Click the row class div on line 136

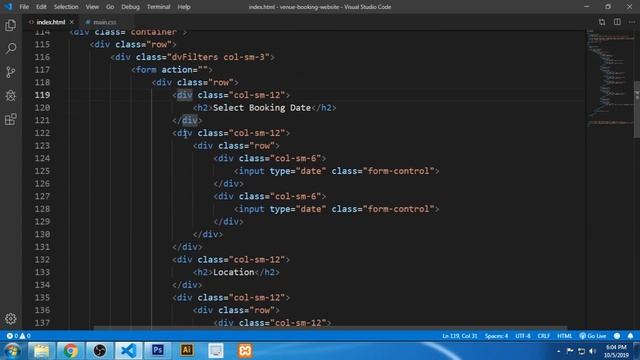point(236,310)
